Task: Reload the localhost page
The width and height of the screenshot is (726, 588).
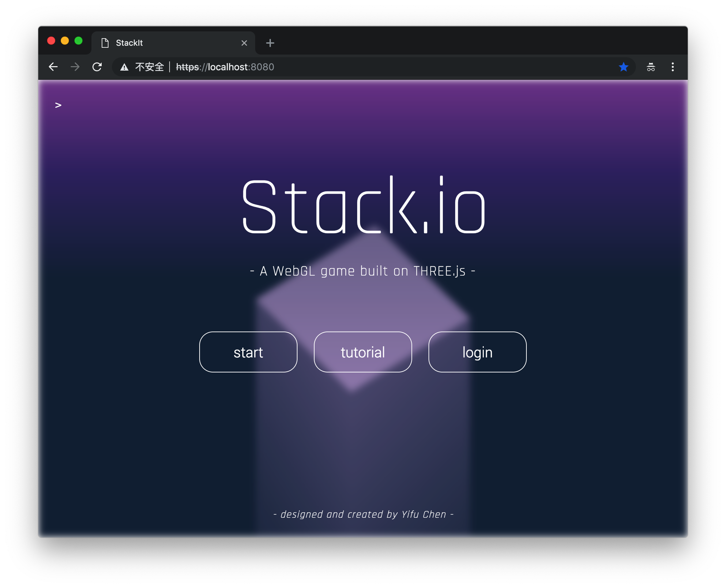Action: pyautogui.click(x=97, y=67)
